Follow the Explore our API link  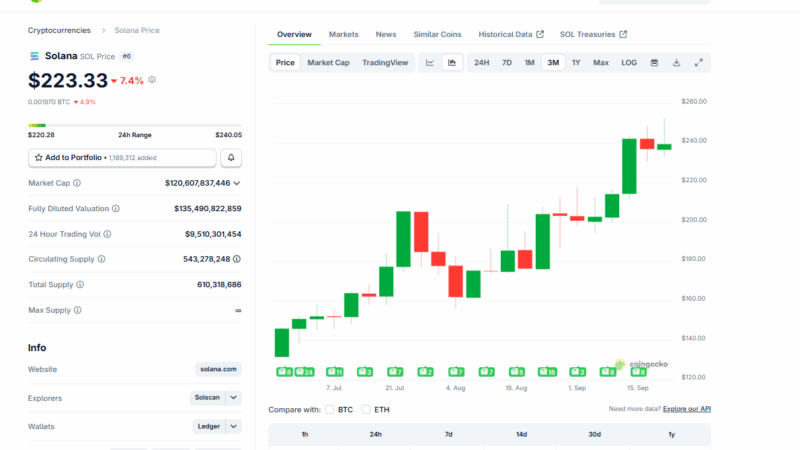pyautogui.click(x=687, y=409)
